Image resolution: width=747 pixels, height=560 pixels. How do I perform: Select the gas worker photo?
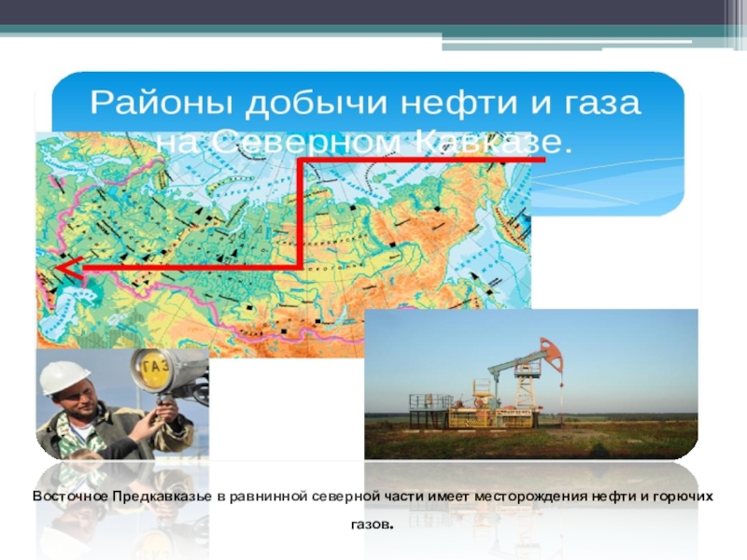(x=121, y=406)
